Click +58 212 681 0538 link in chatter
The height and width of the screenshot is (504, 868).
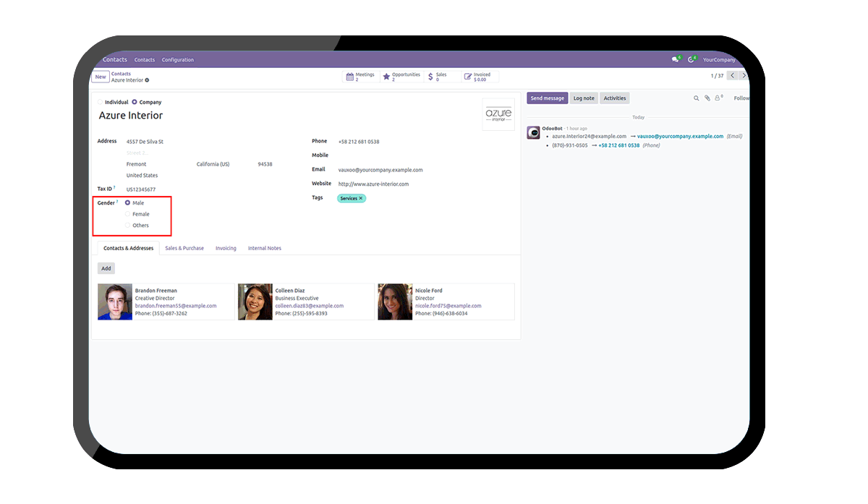(x=619, y=145)
